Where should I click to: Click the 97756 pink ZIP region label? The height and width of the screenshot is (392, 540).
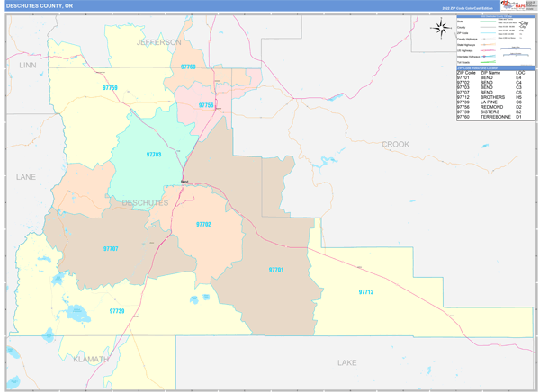pyautogui.click(x=206, y=105)
